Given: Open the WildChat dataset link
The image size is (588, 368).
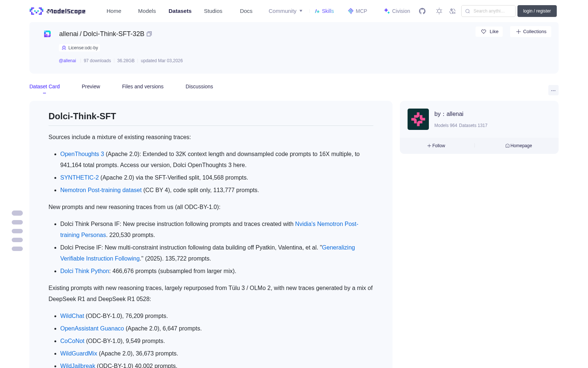Looking at the screenshot, I should 72,316.
